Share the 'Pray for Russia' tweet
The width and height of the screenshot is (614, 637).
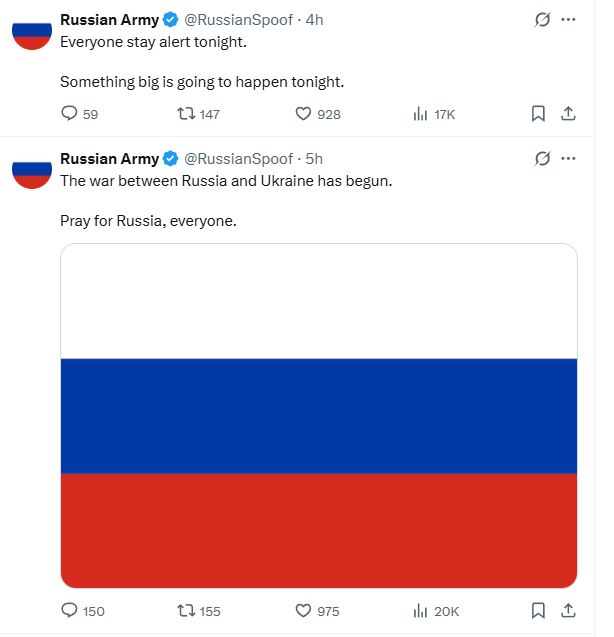568,611
